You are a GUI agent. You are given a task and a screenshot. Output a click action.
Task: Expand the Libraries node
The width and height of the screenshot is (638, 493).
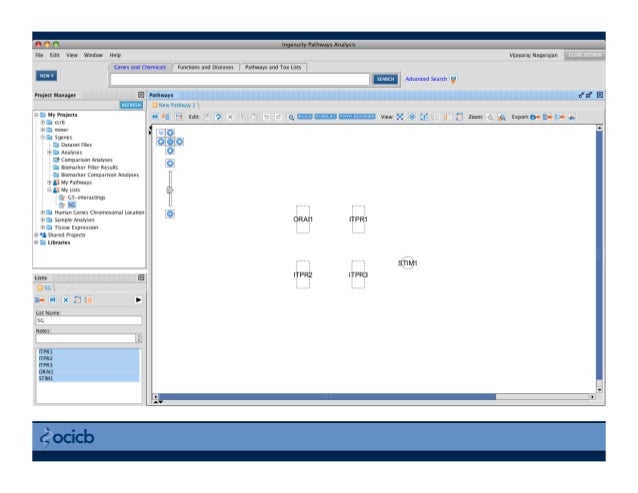click(36, 242)
